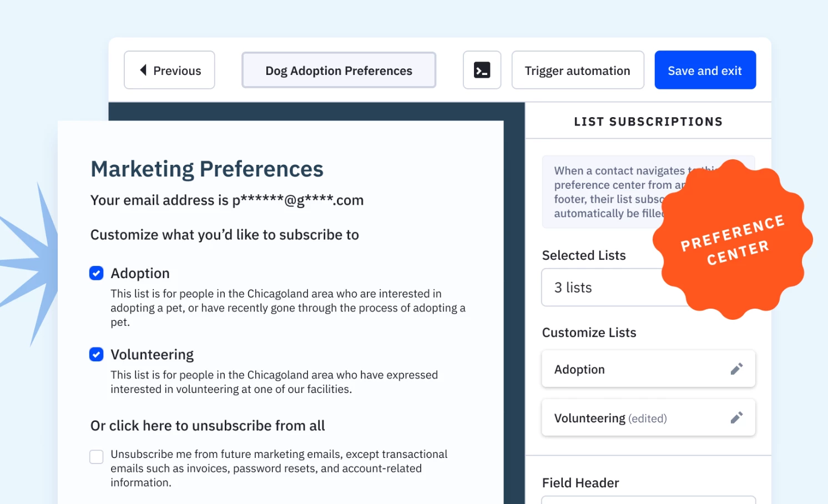Expand the Field Header input below Customize Lists
Viewport: 828px width, 504px height.
click(648, 500)
